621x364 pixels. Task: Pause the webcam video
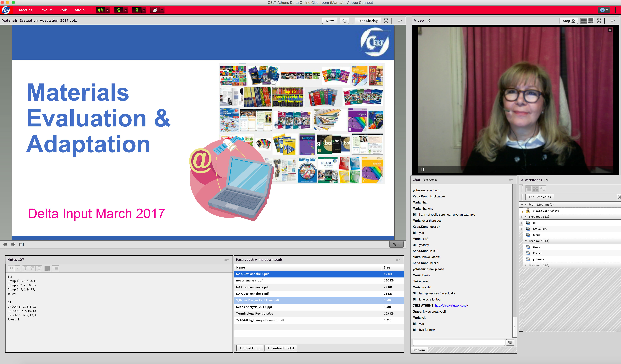[423, 169]
